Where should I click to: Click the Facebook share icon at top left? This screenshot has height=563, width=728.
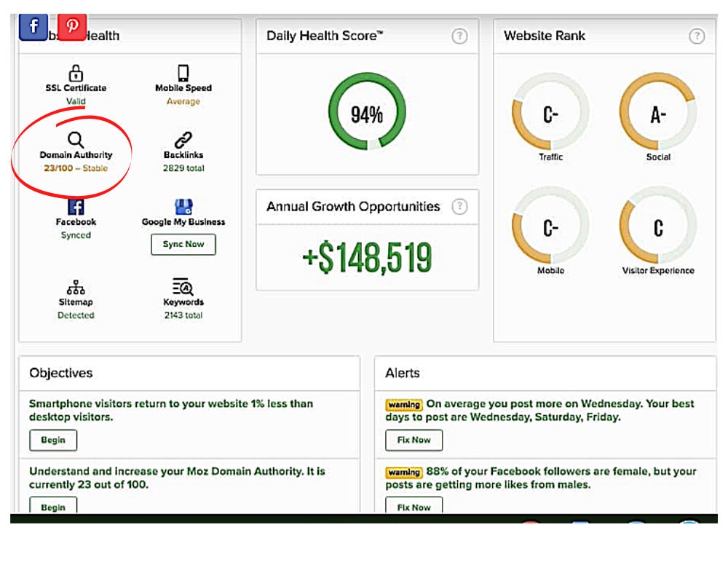click(33, 27)
